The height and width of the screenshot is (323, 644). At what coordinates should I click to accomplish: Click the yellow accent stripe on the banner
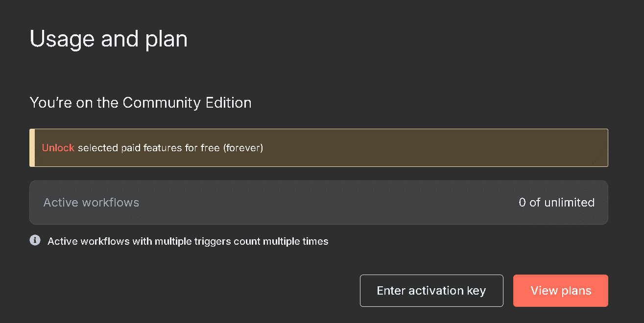(x=32, y=148)
